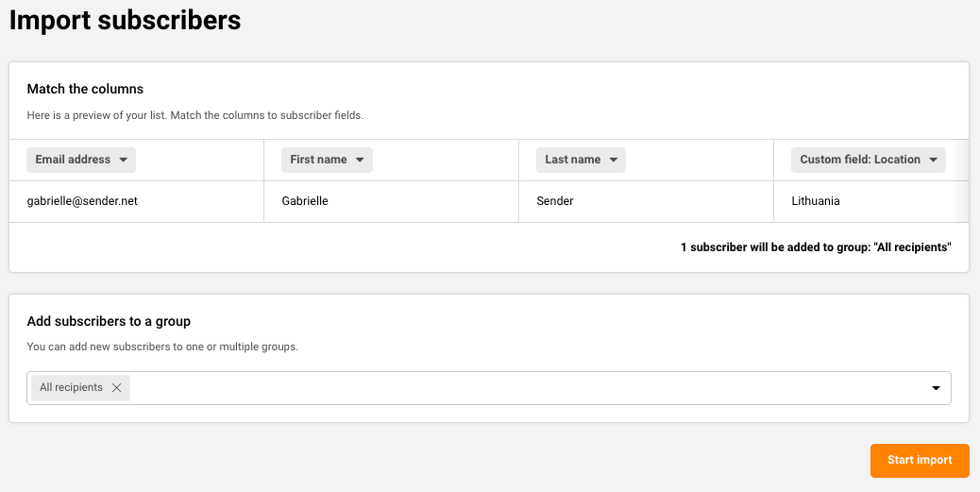This screenshot has height=492, width=980.
Task: Click the Import subscribers page heading
Action: 125,20
